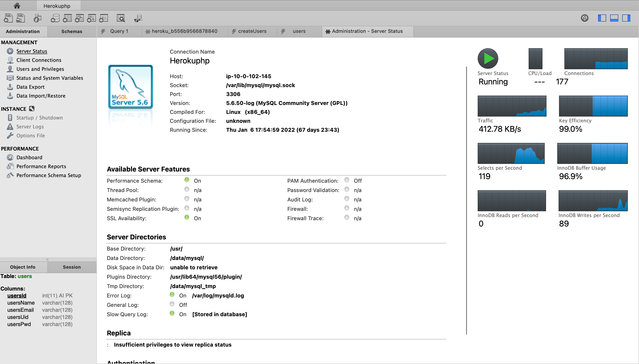Open the MySQL Workbench preferences gear
This screenshot has height=364, width=639.
click(584, 18)
